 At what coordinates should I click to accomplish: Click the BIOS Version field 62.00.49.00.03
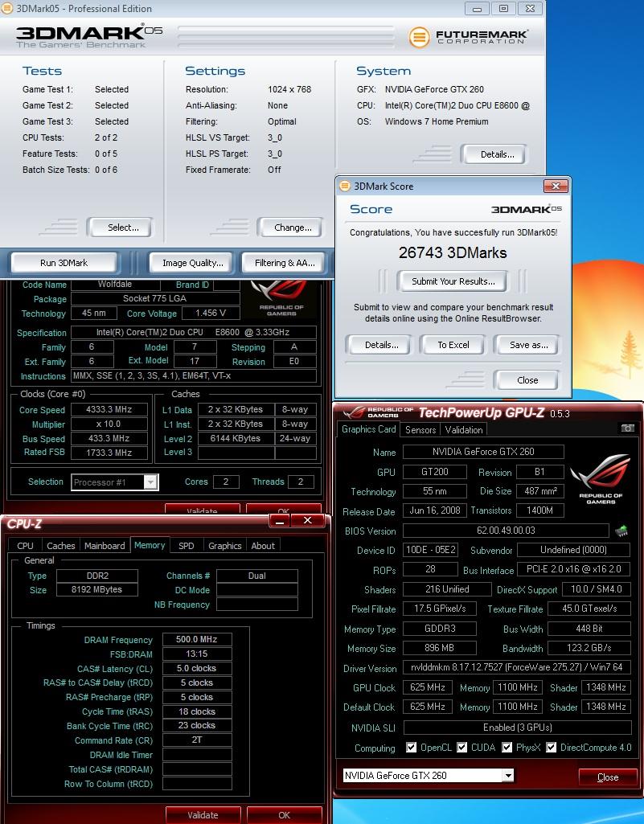point(506,531)
